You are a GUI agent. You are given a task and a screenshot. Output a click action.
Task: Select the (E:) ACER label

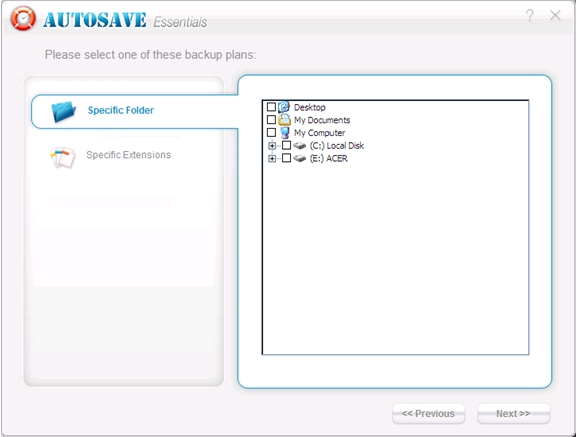[329, 159]
